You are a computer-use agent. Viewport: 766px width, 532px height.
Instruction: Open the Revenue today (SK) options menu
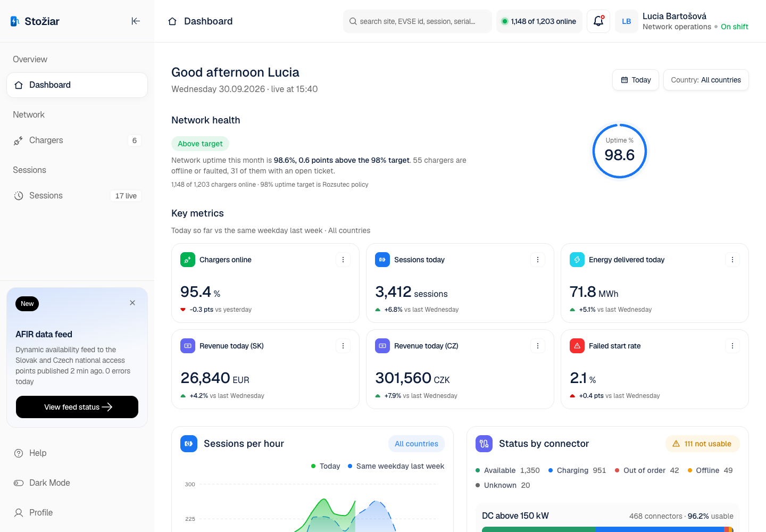pyautogui.click(x=343, y=346)
